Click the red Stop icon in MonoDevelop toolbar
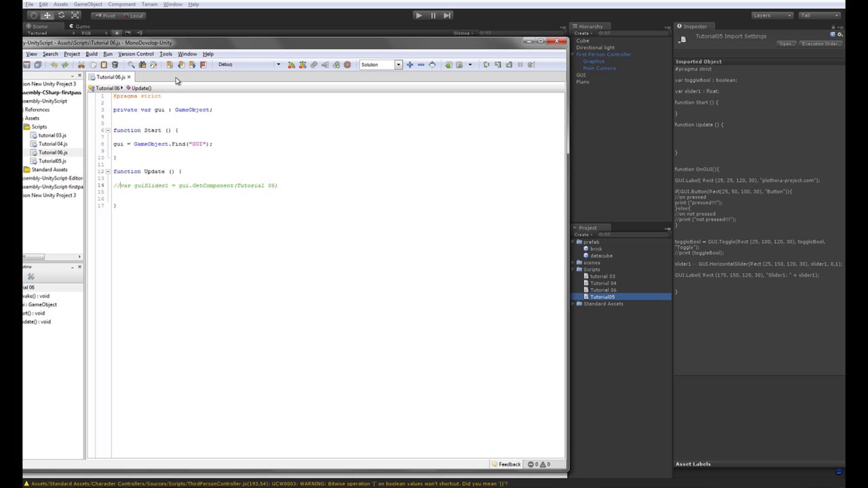This screenshot has width=868, height=488. coord(347,65)
